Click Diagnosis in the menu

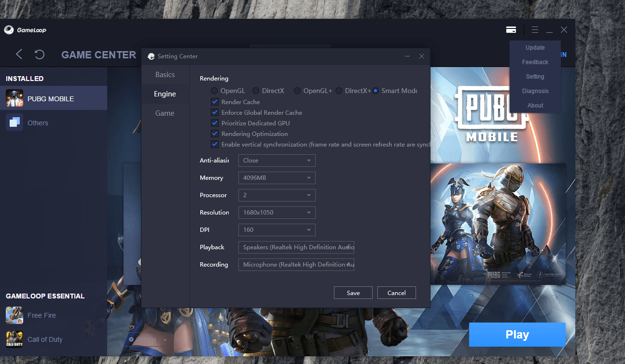pyautogui.click(x=535, y=91)
